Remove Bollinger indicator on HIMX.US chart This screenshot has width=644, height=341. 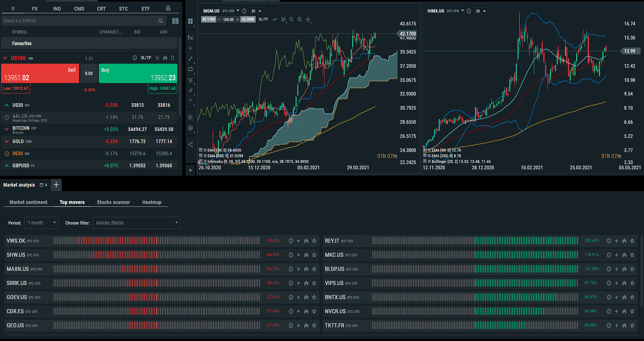(x=429, y=161)
